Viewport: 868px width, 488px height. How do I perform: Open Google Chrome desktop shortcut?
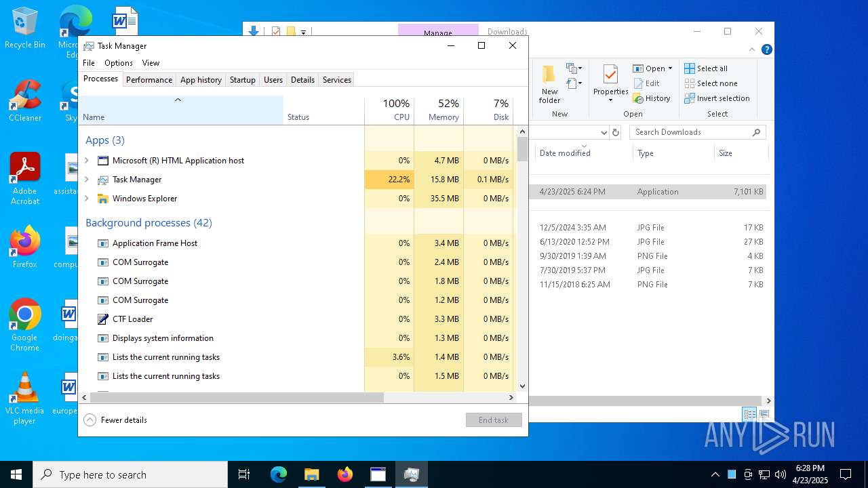pyautogui.click(x=24, y=325)
